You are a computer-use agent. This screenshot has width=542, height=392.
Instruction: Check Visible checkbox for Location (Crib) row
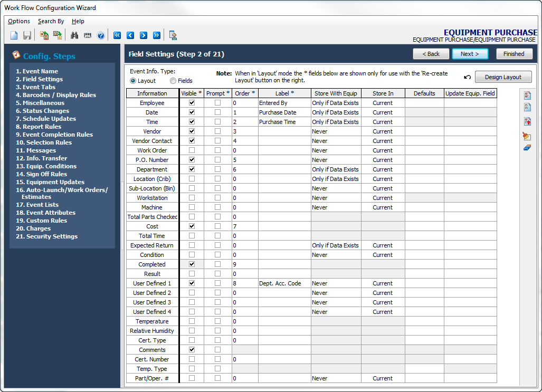192,179
